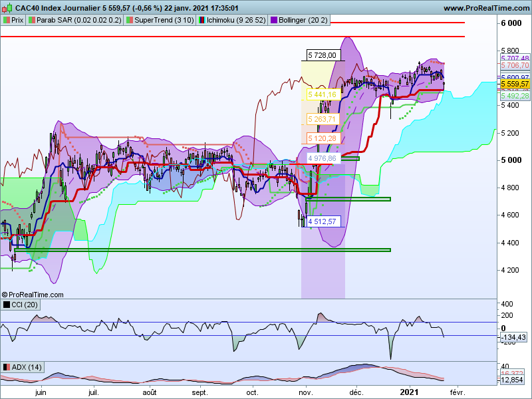Select the juil. marker on time axis
Viewport: 532px width, 399px height.
click(x=94, y=392)
